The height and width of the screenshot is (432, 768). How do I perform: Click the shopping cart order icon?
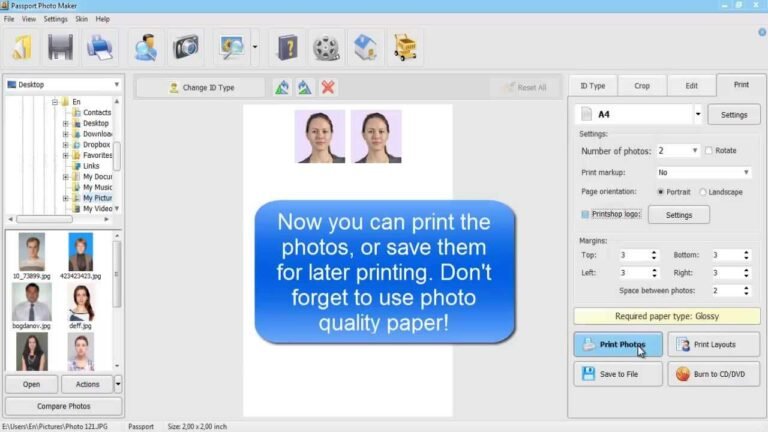click(x=405, y=48)
